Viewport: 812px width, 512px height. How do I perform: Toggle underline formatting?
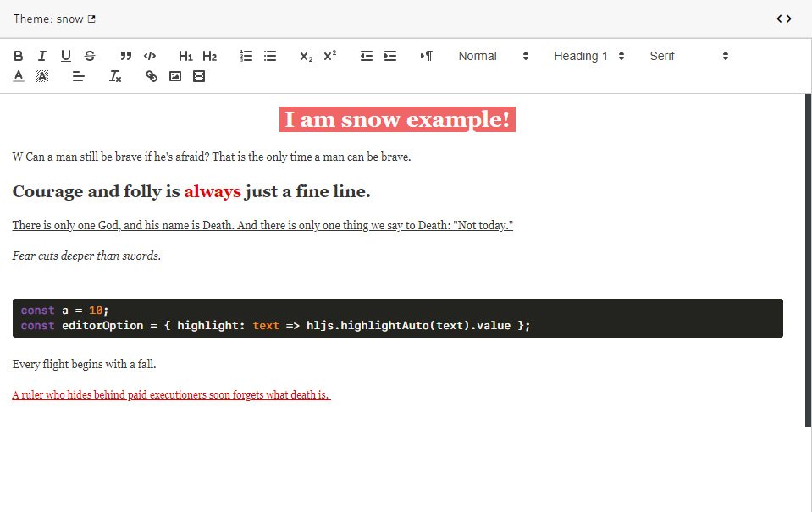click(66, 56)
